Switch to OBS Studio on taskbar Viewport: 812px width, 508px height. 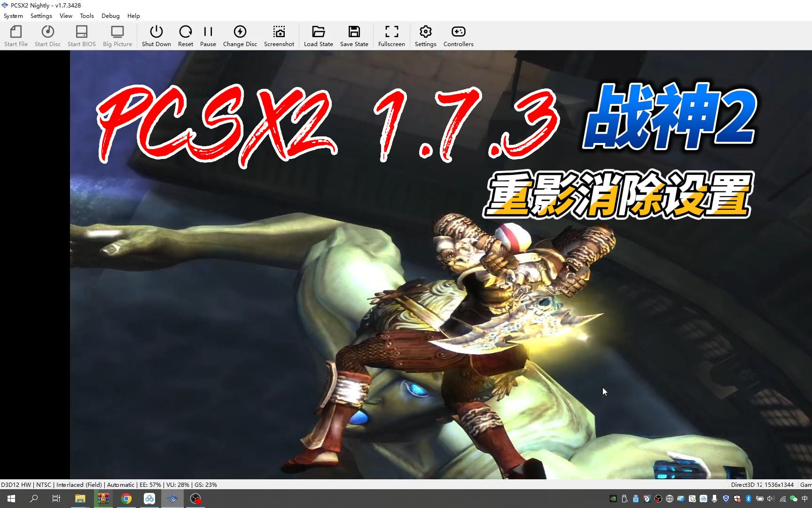[x=195, y=499]
